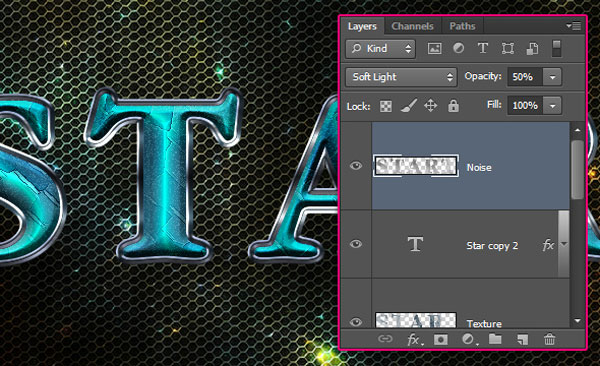Hide the Texture layer
The height and width of the screenshot is (366, 600).
tap(356, 322)
